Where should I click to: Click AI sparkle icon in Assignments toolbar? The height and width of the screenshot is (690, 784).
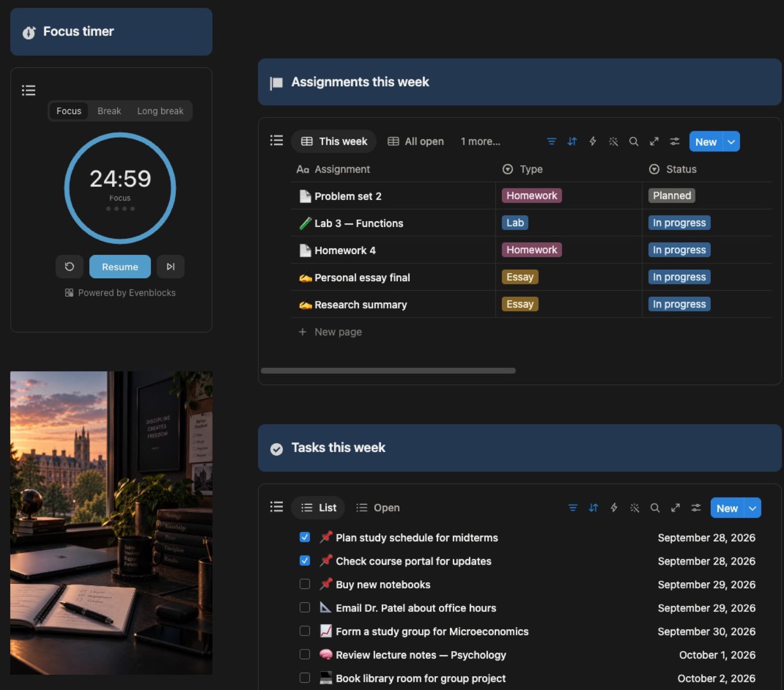[613, 142]
